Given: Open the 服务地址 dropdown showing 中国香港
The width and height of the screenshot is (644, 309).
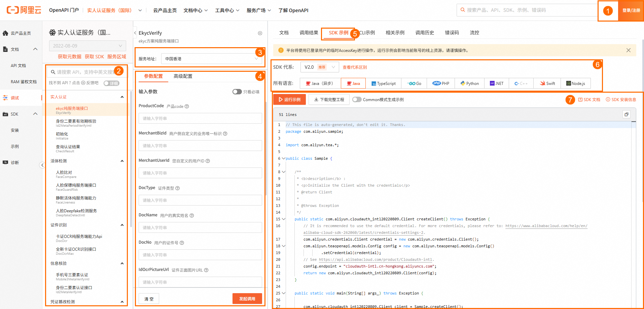Looking at the screenshot, I should (212, 59).
